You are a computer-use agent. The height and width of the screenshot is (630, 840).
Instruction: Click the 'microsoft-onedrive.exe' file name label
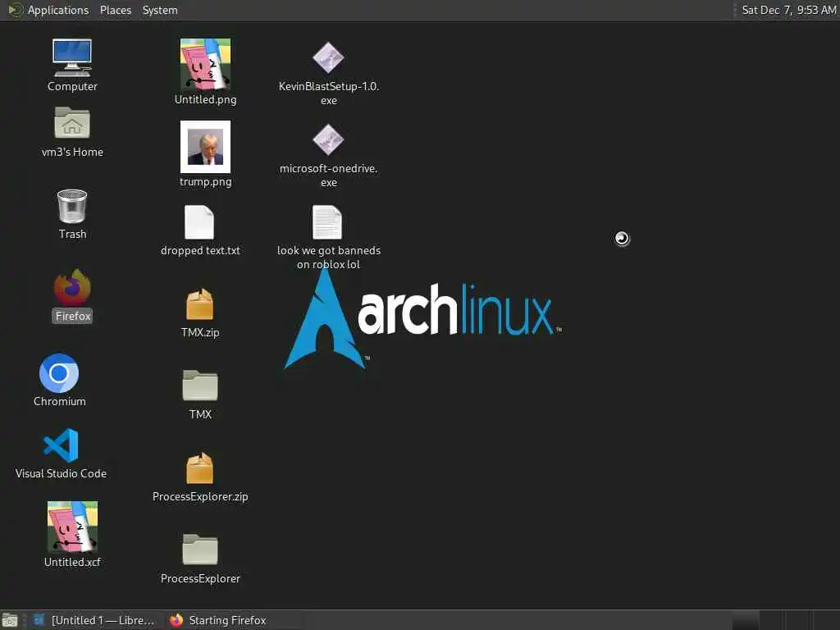[x=329, y=176]
